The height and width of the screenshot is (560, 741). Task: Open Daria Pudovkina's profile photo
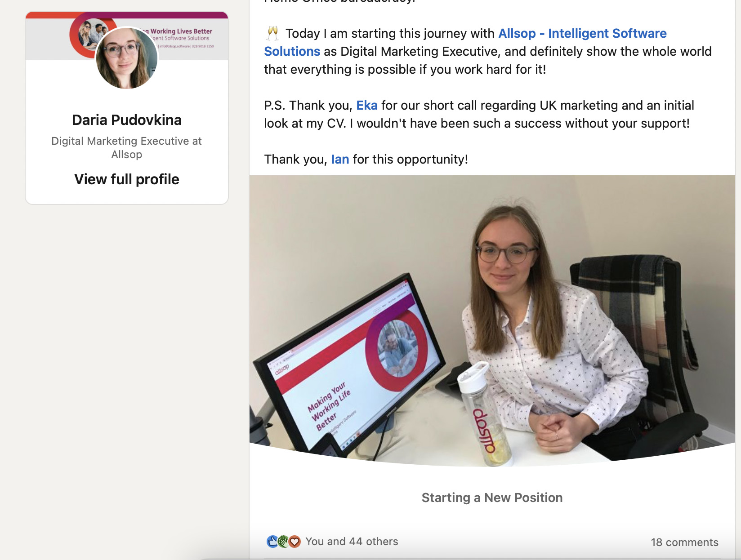127,58
